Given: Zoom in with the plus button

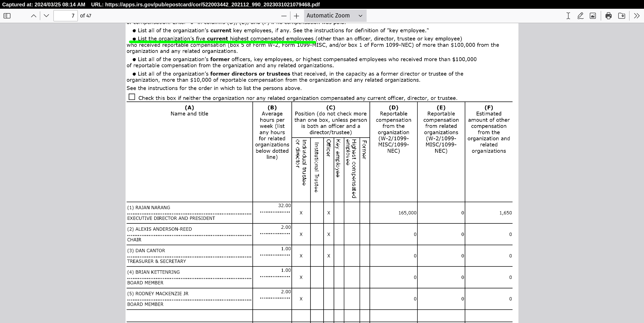Looking at the screenshot, I should point(296,16).
